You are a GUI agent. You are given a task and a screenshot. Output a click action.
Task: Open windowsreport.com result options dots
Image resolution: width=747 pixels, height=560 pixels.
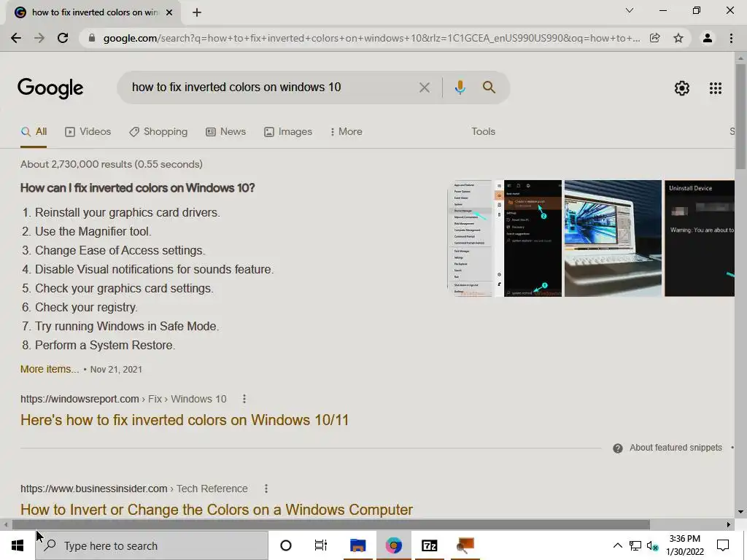(244, 399)
